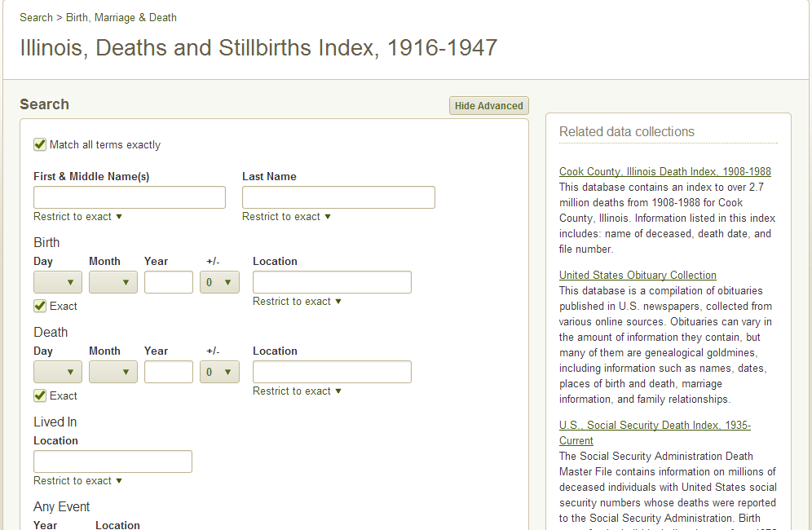This screenshot has height=530, width=812.
Task: Toggle Match all terms exactly checkbox
Action: [x=40, y=144]
